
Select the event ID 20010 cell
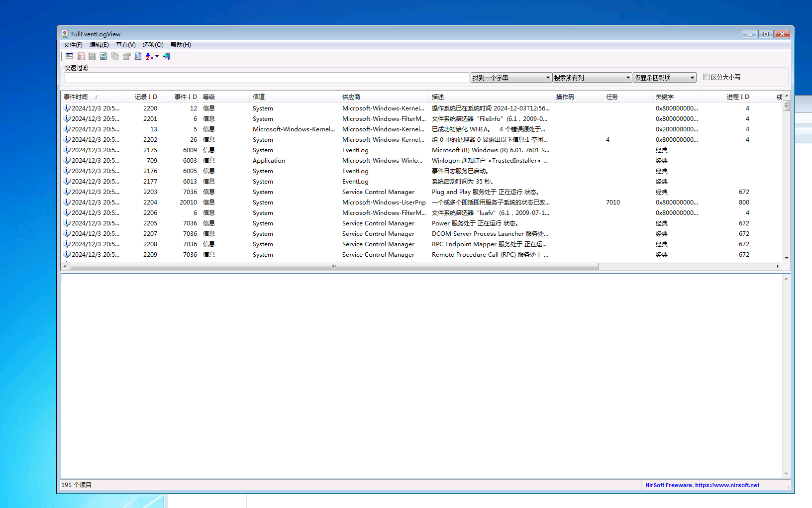click(188, 203)
